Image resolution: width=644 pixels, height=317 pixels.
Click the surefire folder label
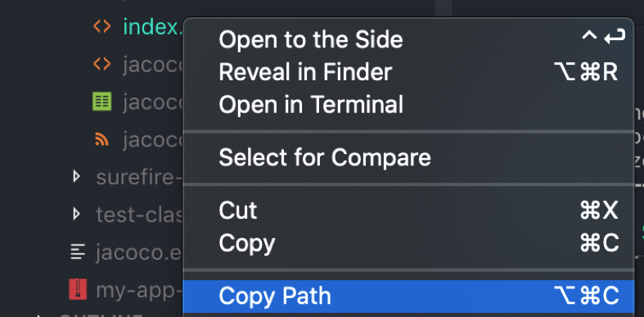[139, 177]
